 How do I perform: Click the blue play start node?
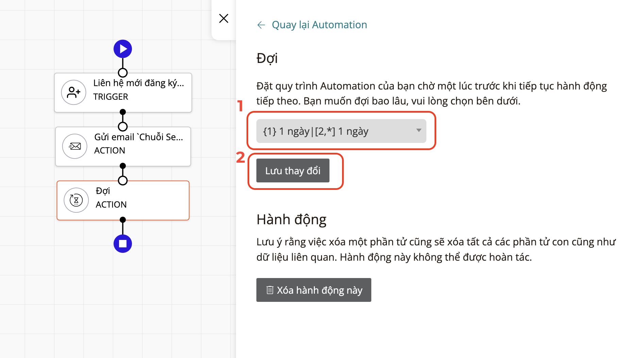(123, 49)
